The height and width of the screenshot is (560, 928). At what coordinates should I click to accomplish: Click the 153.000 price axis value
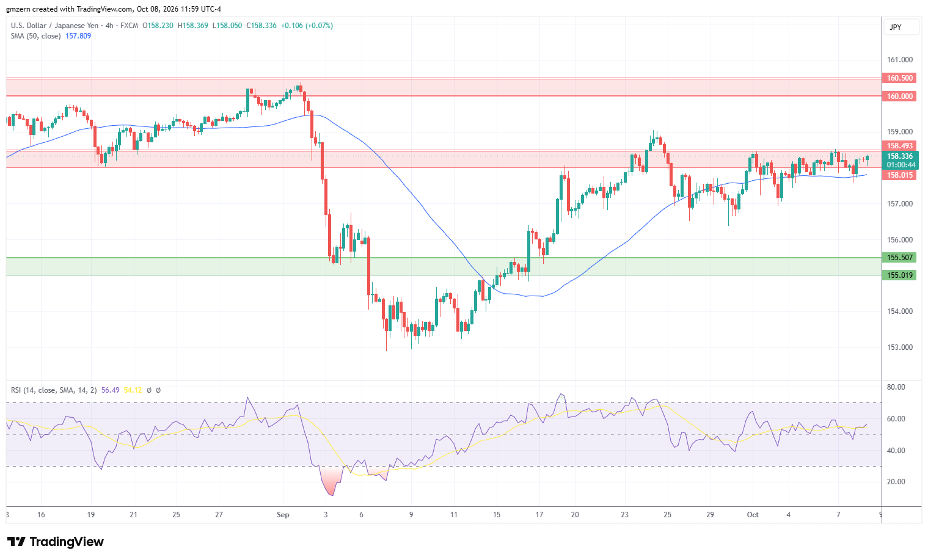point(900,347)
